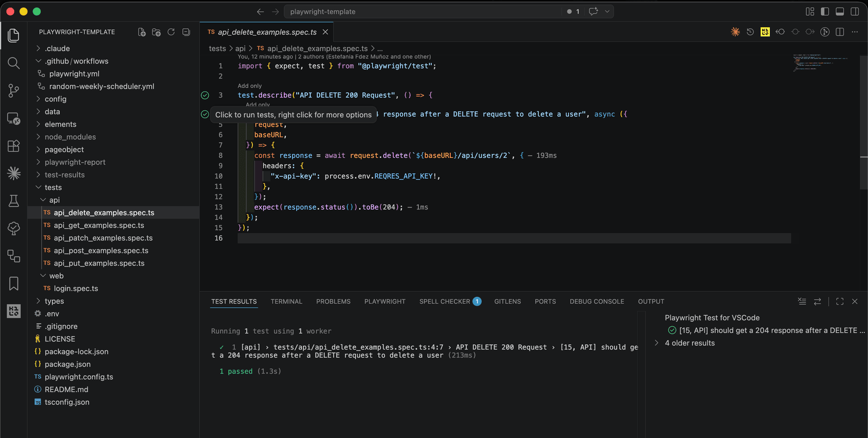The width and height of the screenshot is (868, 438).
Task: Open the Extensions view
Action: pos(14,146)
